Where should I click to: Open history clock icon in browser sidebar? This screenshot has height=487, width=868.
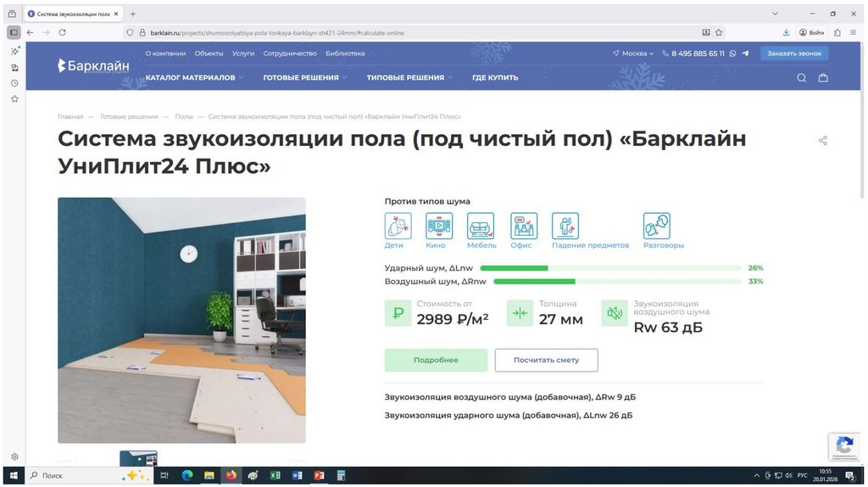[x=14, y=83]
